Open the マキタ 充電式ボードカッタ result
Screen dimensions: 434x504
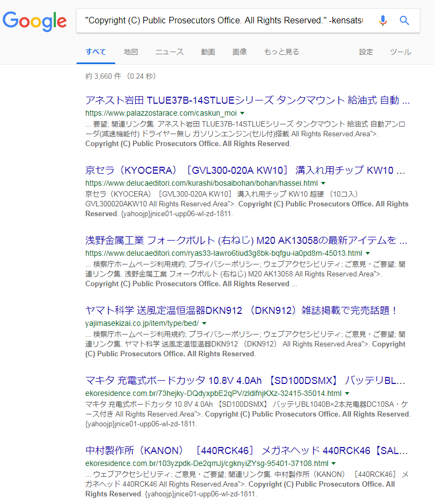click(x=245, y=380)
